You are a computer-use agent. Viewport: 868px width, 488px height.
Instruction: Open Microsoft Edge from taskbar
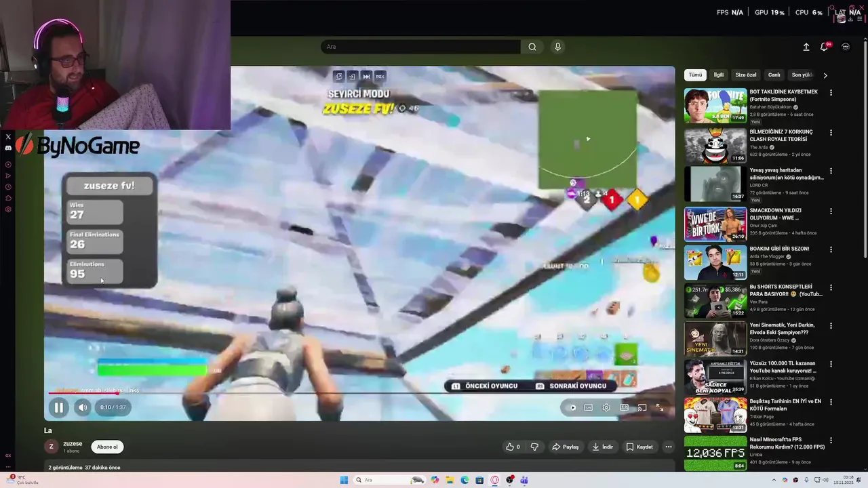[x=465, y=480]
